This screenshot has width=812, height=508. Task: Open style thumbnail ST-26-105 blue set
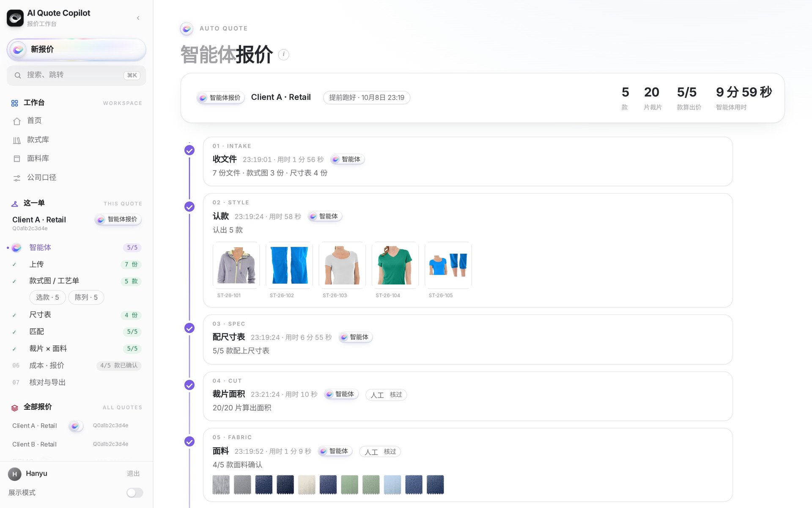[x=448, y=265]
